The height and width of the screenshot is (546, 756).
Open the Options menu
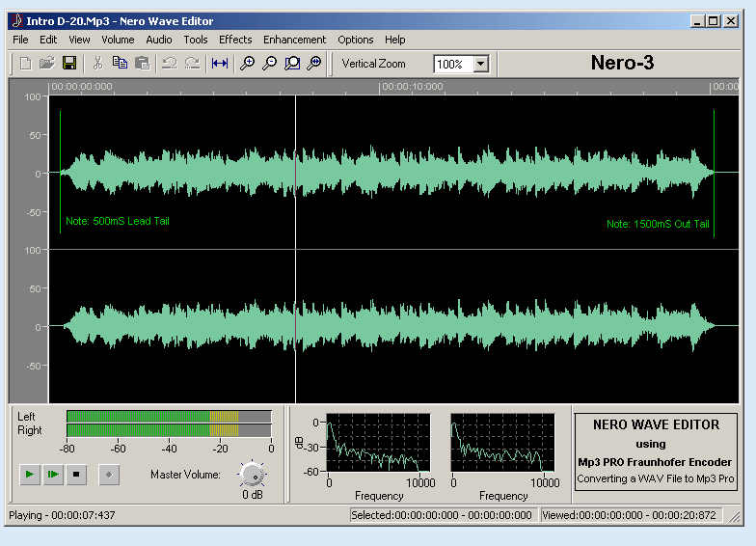point(355,40)
